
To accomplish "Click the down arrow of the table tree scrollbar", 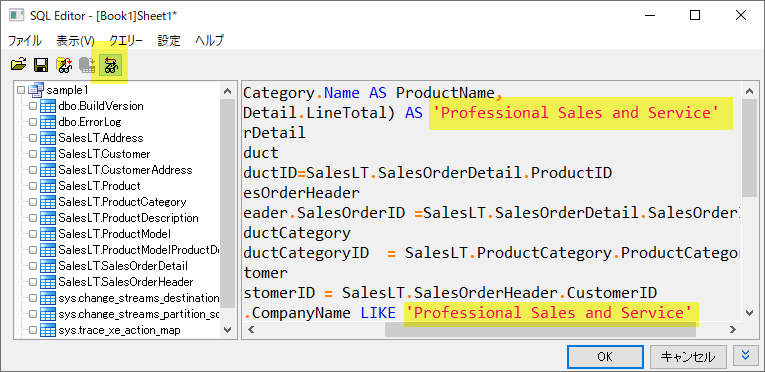I will coord(227,330).
